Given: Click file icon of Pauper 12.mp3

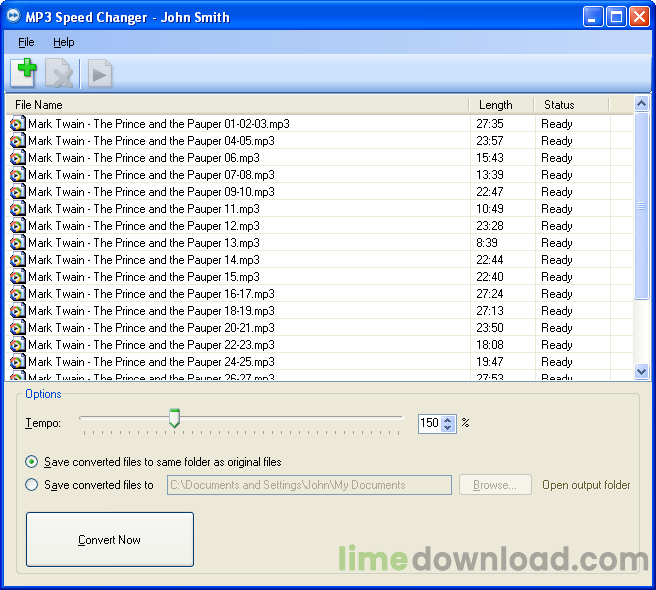Looking at the screenshot, I should [x=17, y=226].
